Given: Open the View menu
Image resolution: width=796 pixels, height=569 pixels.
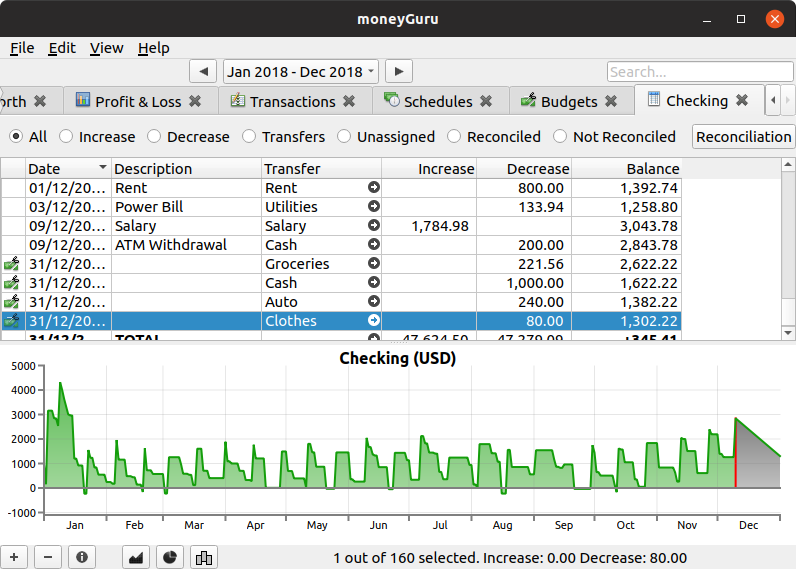Looking at the screenshot, I should [x=107, y=48].
